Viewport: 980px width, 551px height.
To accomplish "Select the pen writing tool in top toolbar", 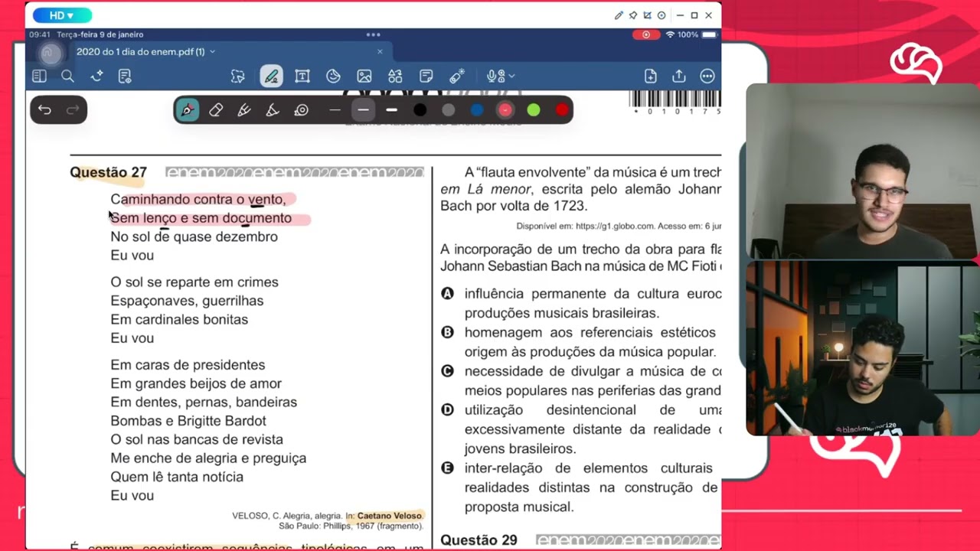I will 271,76.
